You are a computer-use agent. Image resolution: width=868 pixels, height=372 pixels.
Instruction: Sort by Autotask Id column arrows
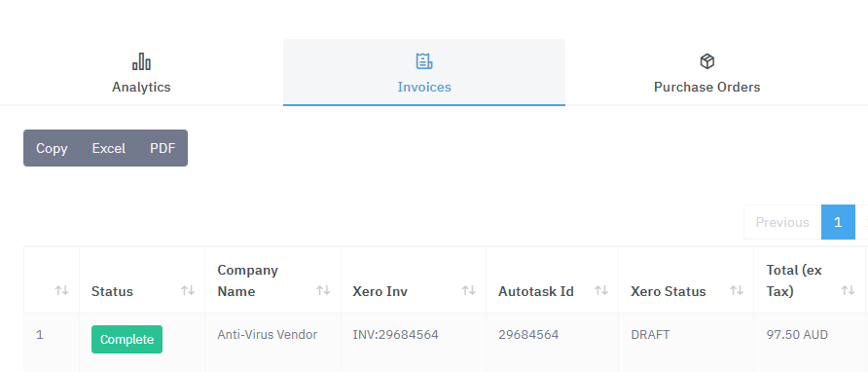(x=601, y=290)
